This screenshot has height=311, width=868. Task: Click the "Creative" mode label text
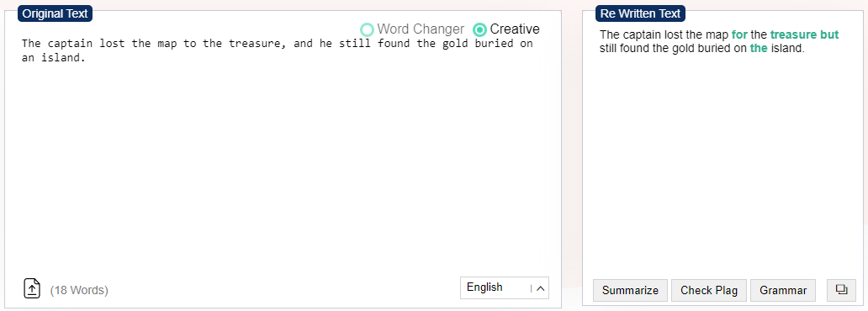[515, 29]
